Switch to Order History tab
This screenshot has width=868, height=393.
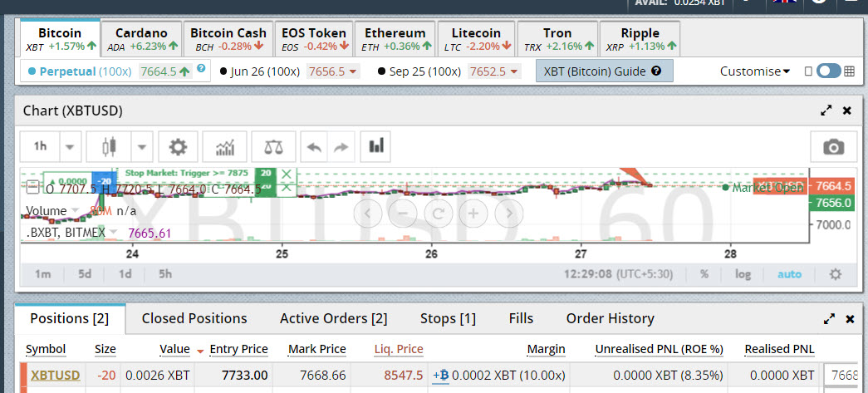click(x=610, y=319)
